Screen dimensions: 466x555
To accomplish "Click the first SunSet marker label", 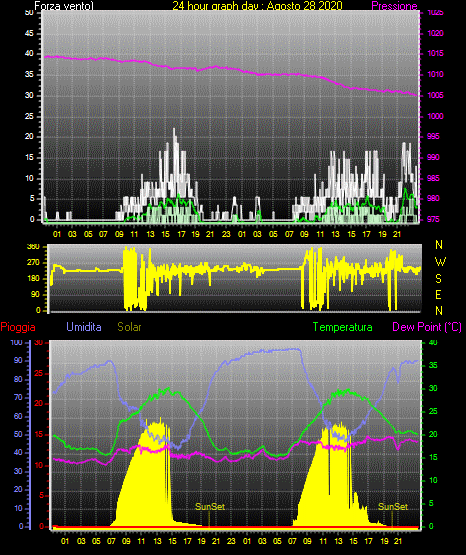I will point(210,507).
